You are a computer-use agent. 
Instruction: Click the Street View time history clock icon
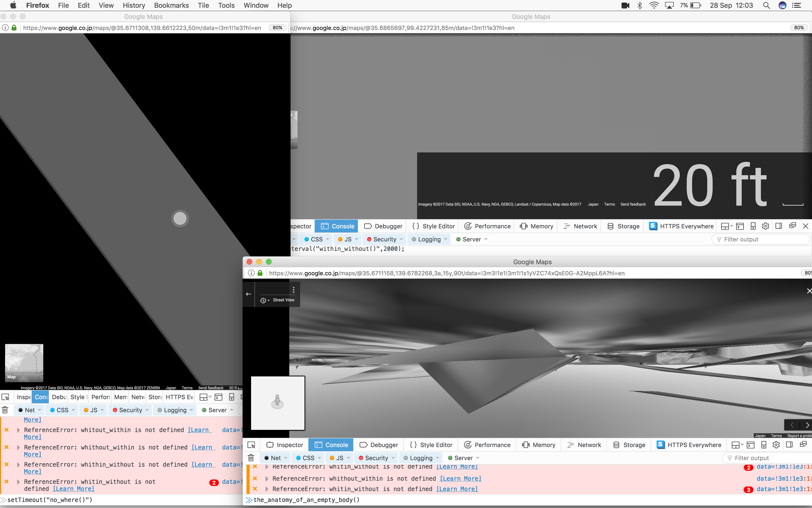[x=263, y=300]
